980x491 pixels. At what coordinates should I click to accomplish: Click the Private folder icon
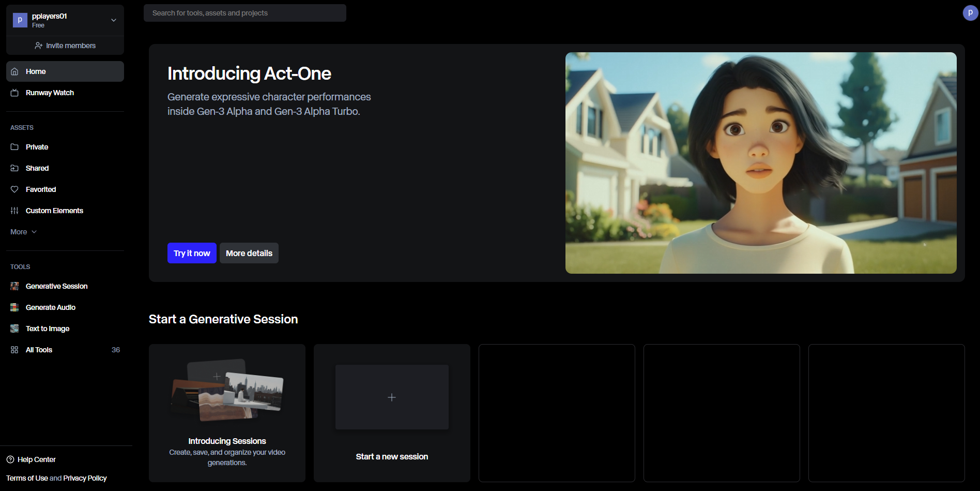14,147
